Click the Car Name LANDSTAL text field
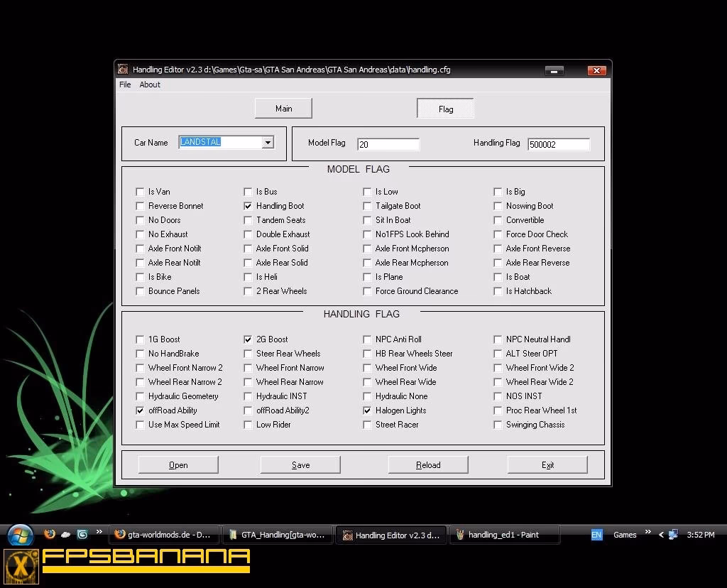The width and height of the screenshot is (727, 588). pos(220,142)
